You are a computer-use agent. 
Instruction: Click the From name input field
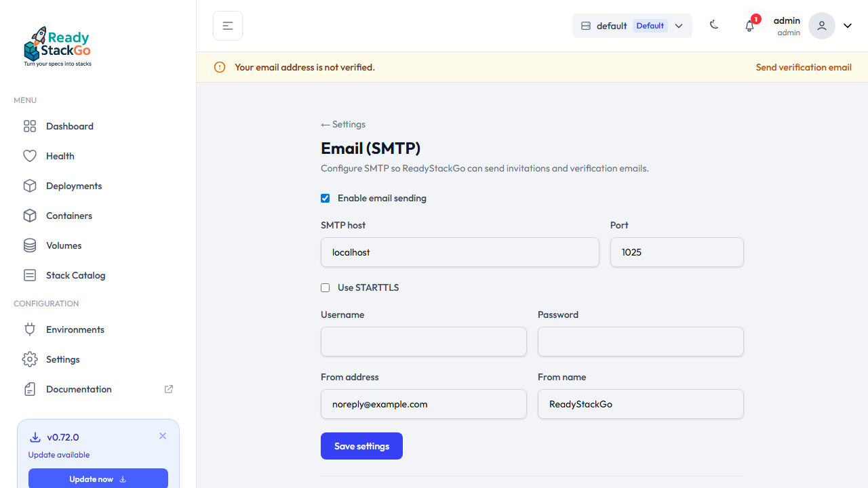[641, 404]
